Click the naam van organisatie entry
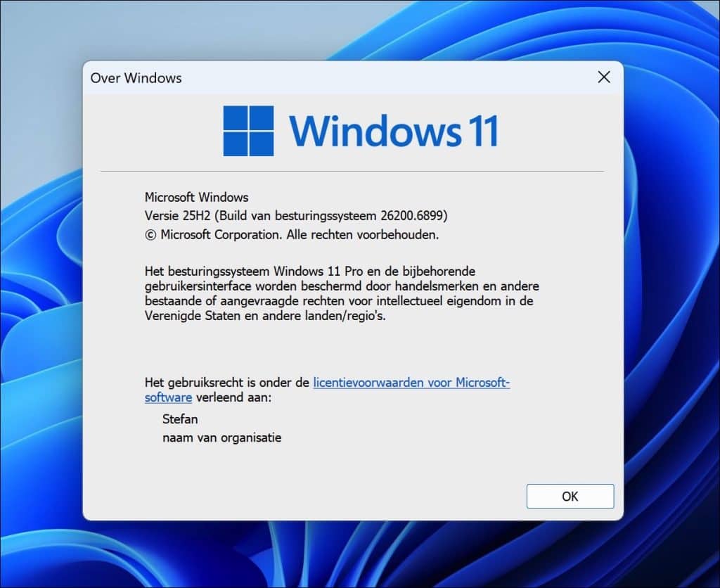Screen dimensions: 720x588 (x=221, y=437)
